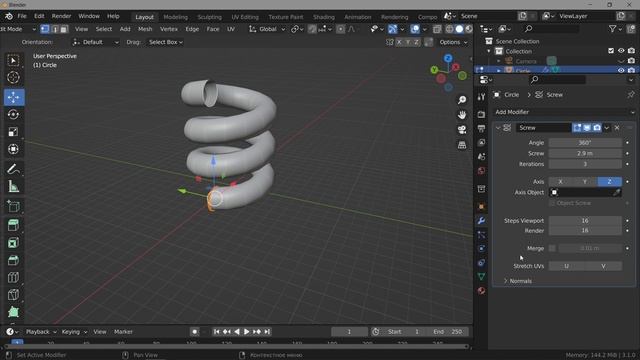Switch to the UV Editing workspace tab

point(245,17)
